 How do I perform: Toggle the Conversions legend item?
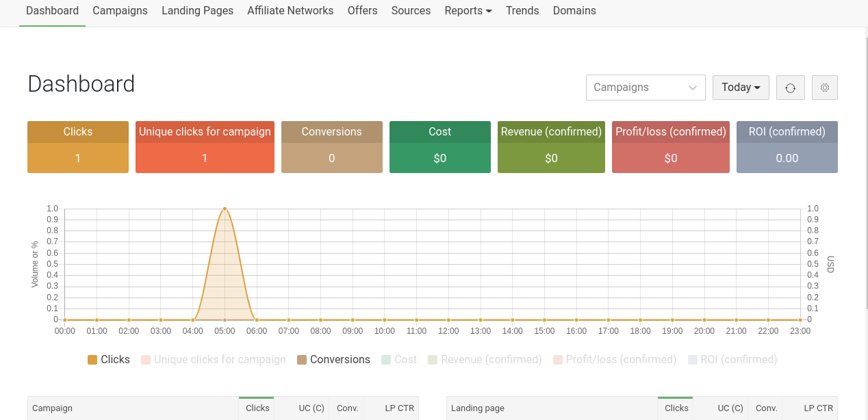(x=333, y=360)
